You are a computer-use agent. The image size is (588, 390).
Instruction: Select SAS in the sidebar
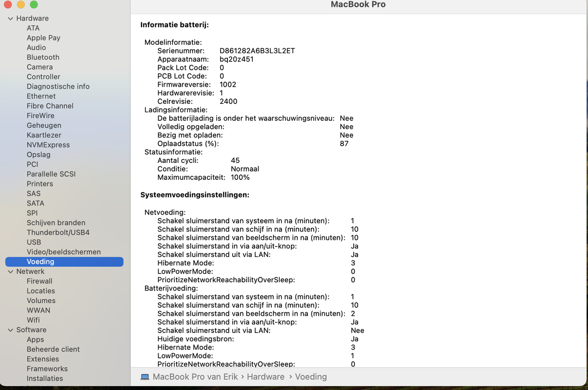point(34,194)
